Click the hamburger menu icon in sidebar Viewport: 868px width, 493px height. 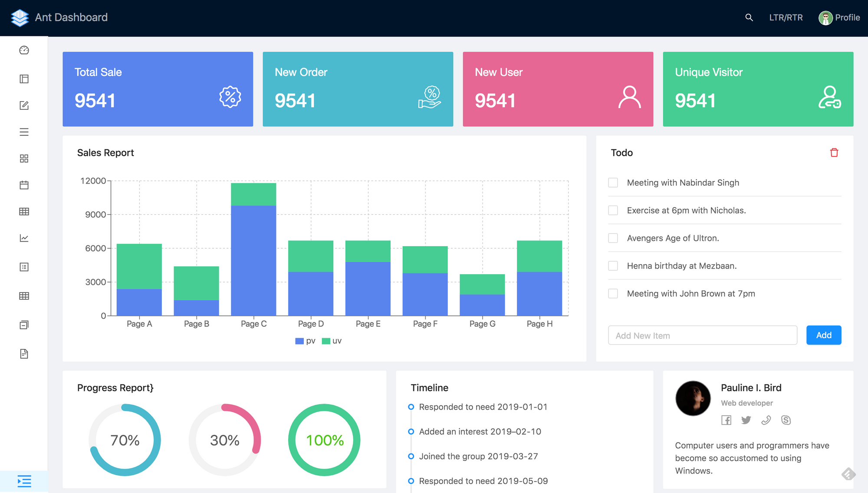tap(24, 132)
